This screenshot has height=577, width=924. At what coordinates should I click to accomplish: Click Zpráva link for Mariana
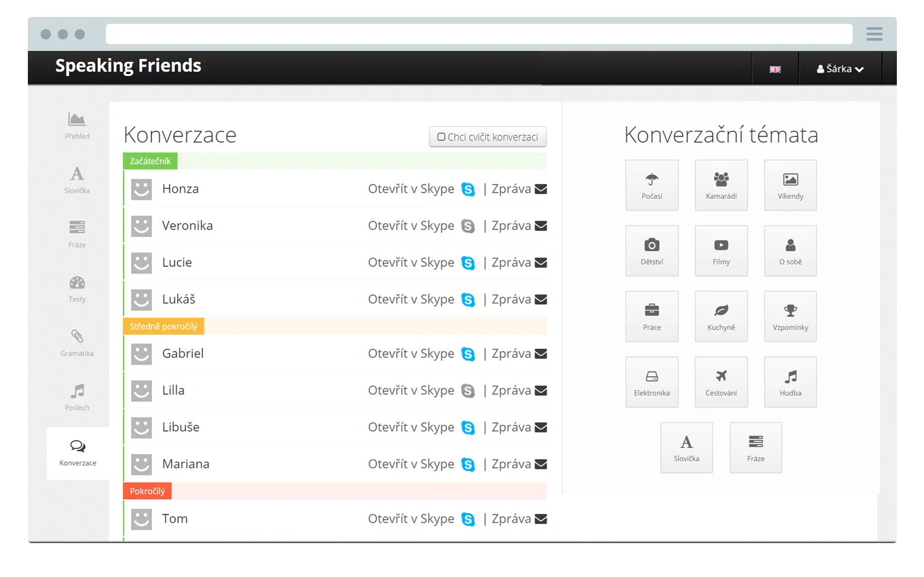tap(511, 464)
